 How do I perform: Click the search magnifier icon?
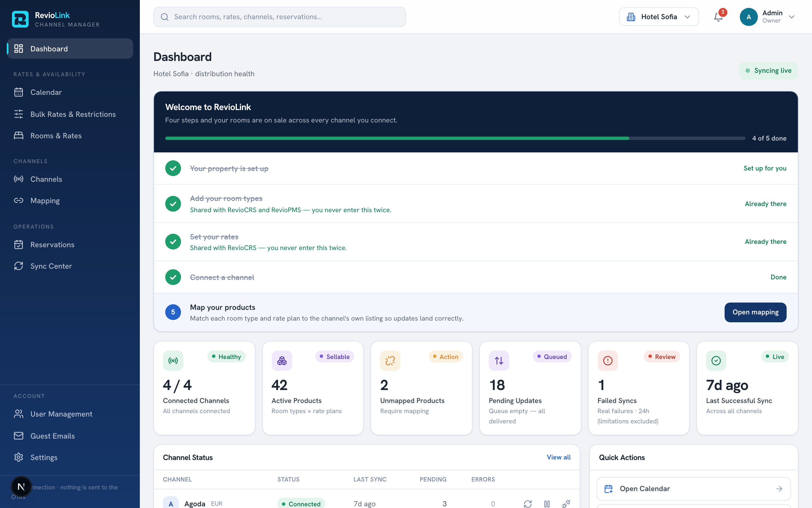coord(164,17)
